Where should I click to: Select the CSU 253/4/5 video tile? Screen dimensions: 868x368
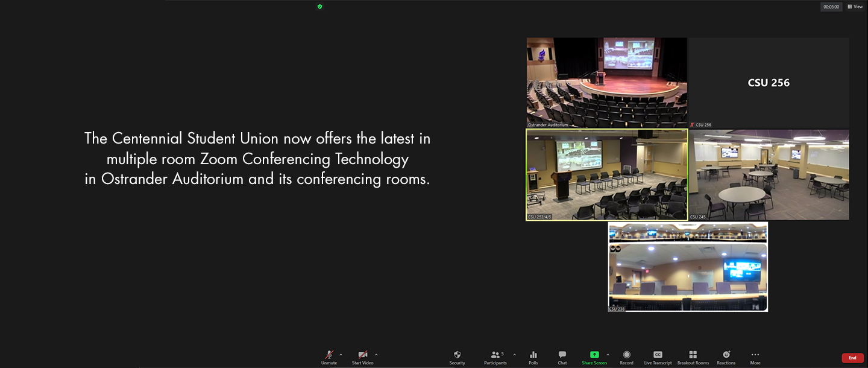point(607,174)
